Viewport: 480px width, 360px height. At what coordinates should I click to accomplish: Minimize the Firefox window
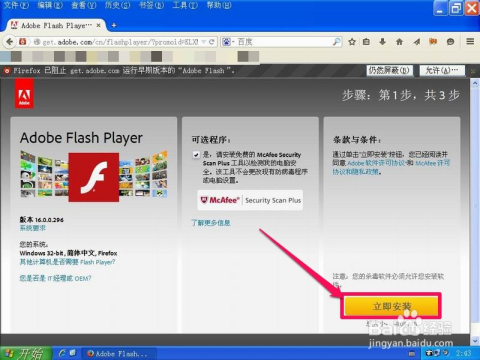(440, 8)
